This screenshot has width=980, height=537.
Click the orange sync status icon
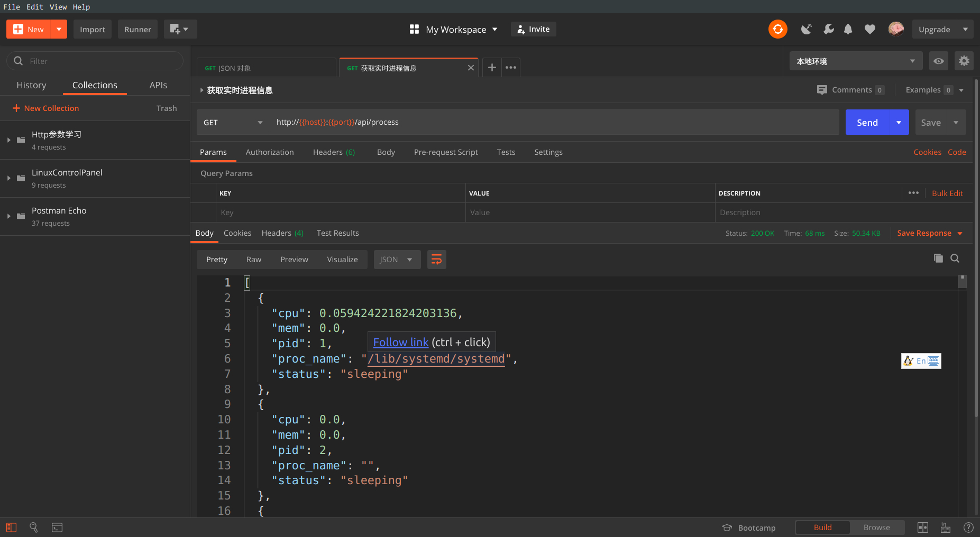tap(777, 29)
